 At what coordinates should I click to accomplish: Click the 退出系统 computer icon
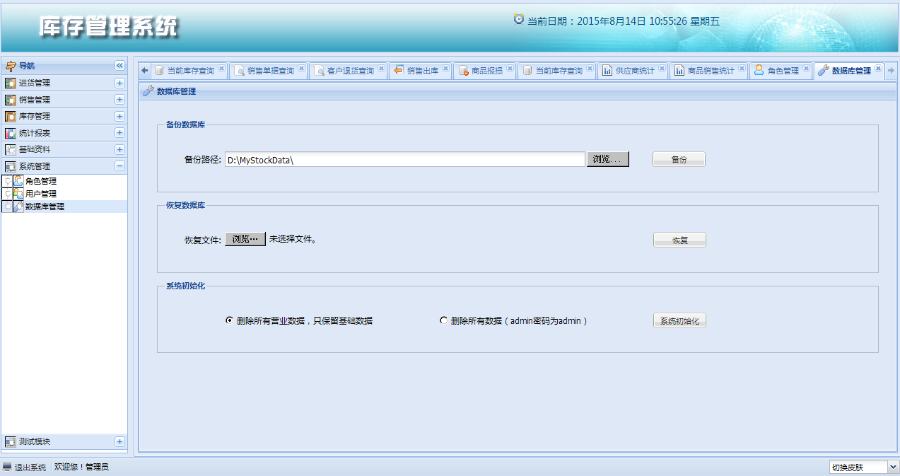pyautogui.click(x=7, y=466)
